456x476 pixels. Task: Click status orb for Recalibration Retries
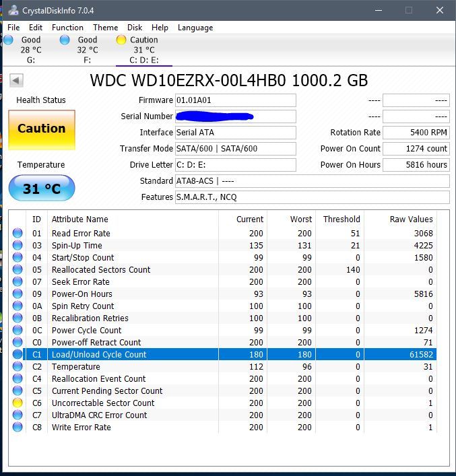[18, 318]
